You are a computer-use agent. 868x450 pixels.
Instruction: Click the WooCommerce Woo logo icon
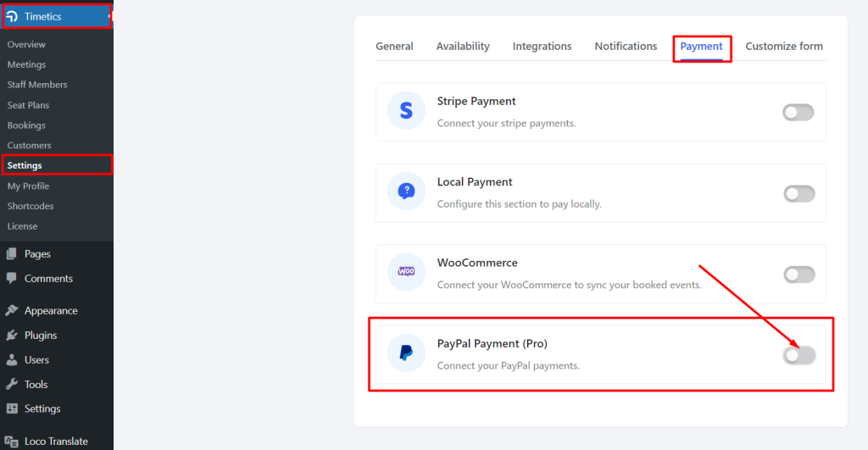[406, 272]
